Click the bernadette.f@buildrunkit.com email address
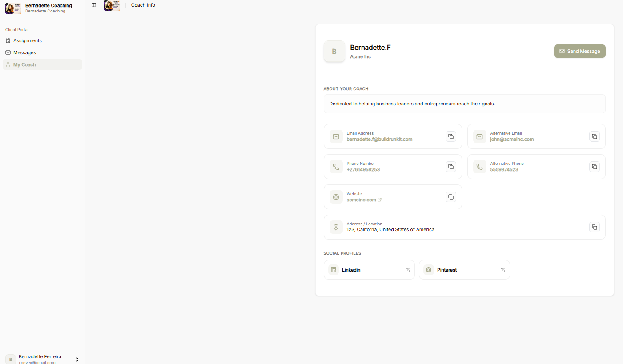623x364 pixels. [379, 139]
